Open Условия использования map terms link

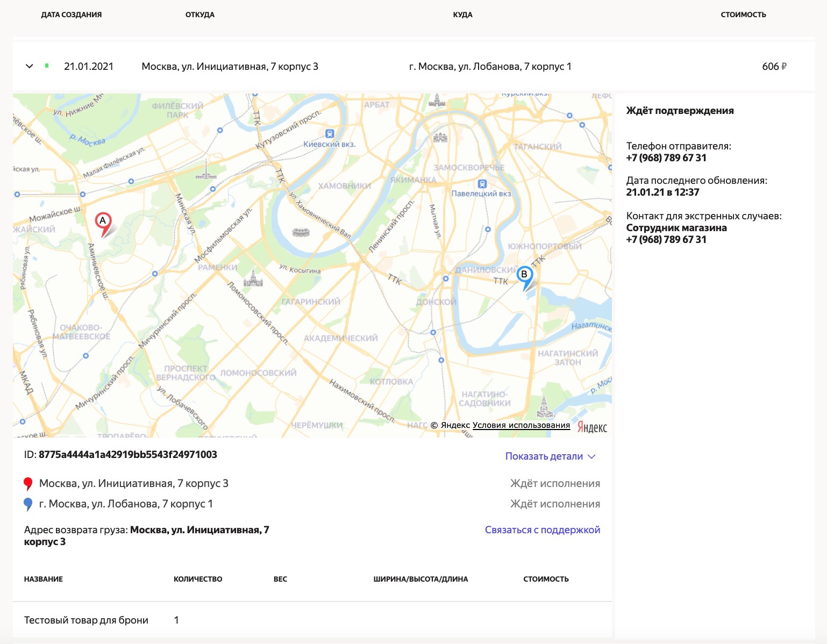point(521,425)
